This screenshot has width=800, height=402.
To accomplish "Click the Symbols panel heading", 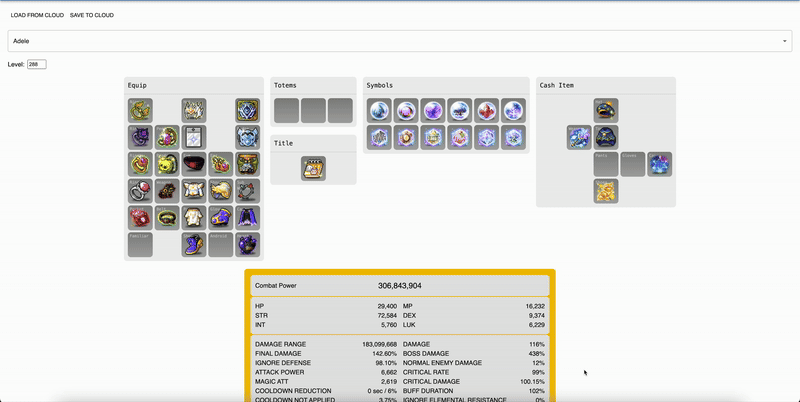I will click(380, 85).
